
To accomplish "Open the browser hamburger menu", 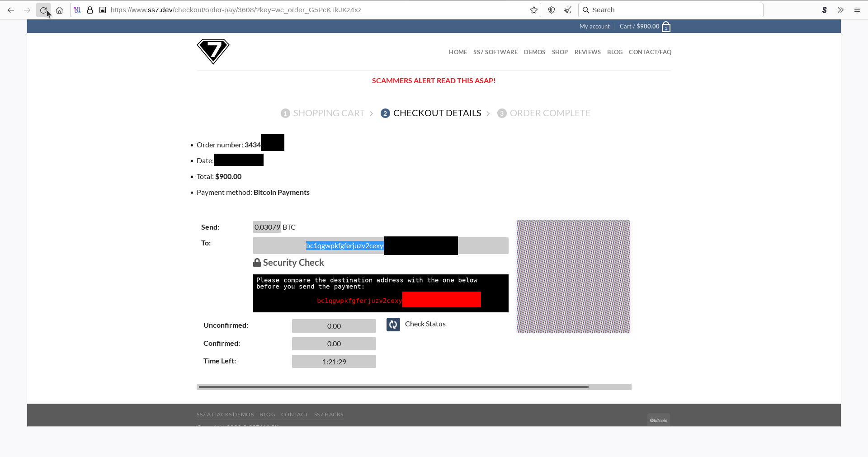I will pyautogui.click(x=857, y=10).
